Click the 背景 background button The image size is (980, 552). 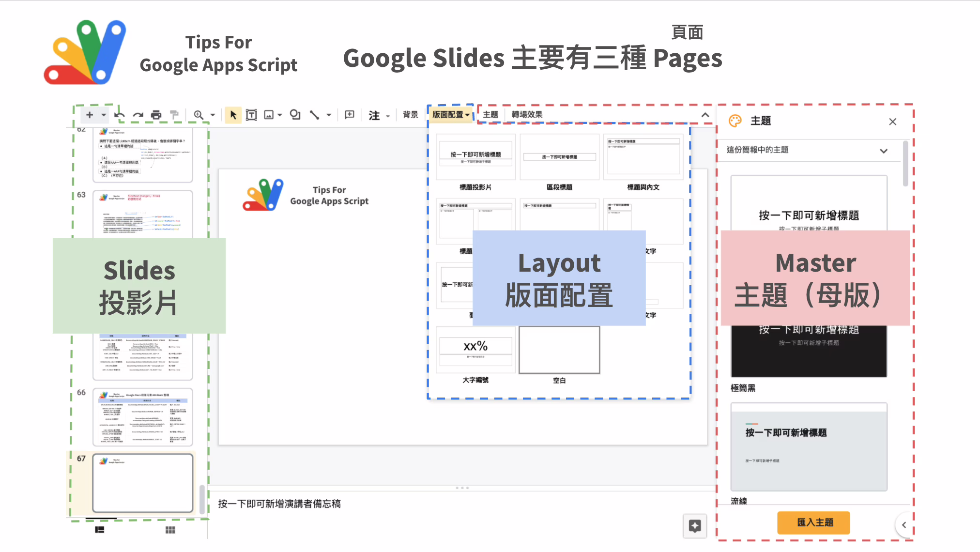pos(411,115)
